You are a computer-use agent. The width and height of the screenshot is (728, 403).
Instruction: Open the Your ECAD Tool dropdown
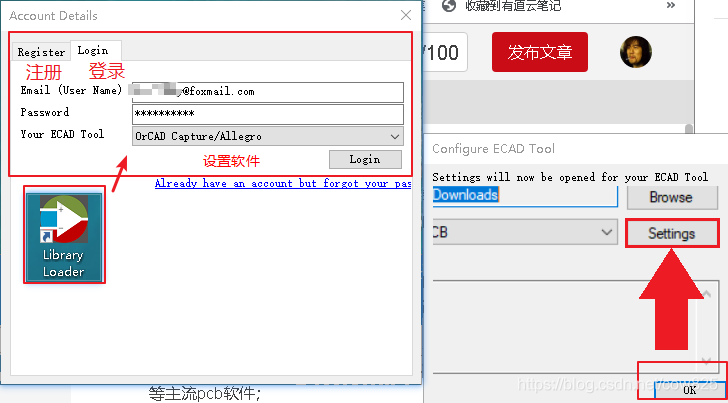(268, 136)
